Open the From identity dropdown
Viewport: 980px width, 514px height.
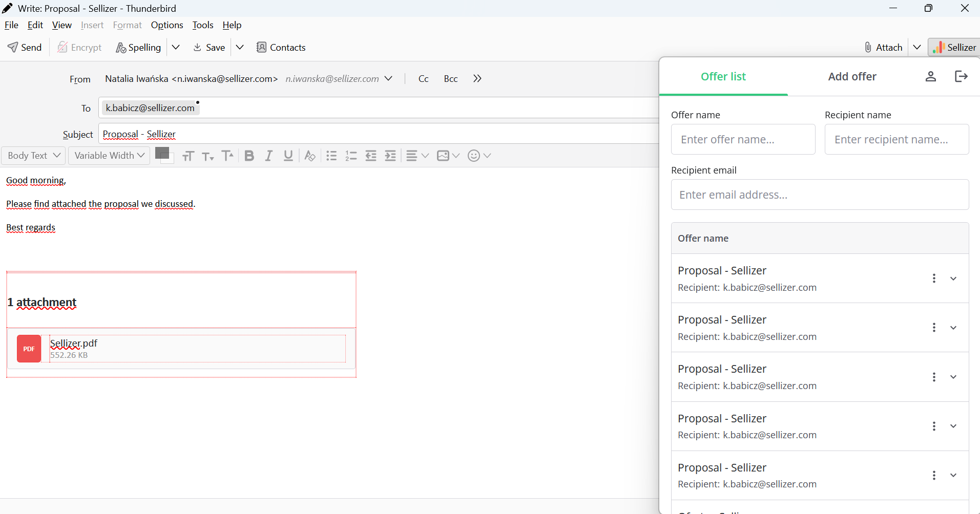pyautogui.click(x=389, y=79)
